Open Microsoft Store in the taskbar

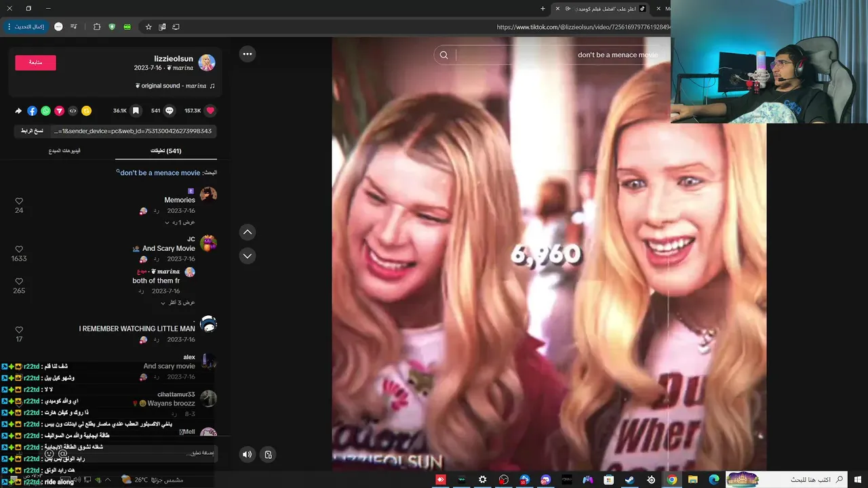coord(608,480)
